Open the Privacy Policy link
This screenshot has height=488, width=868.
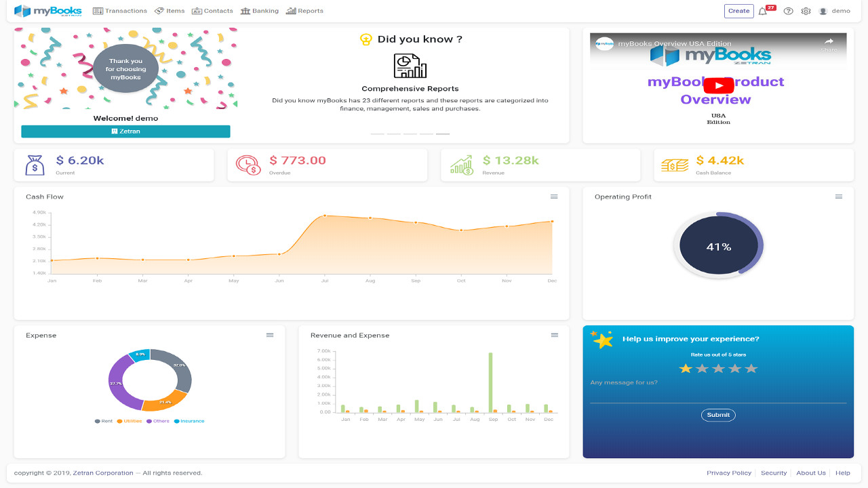tap(729, 472)
